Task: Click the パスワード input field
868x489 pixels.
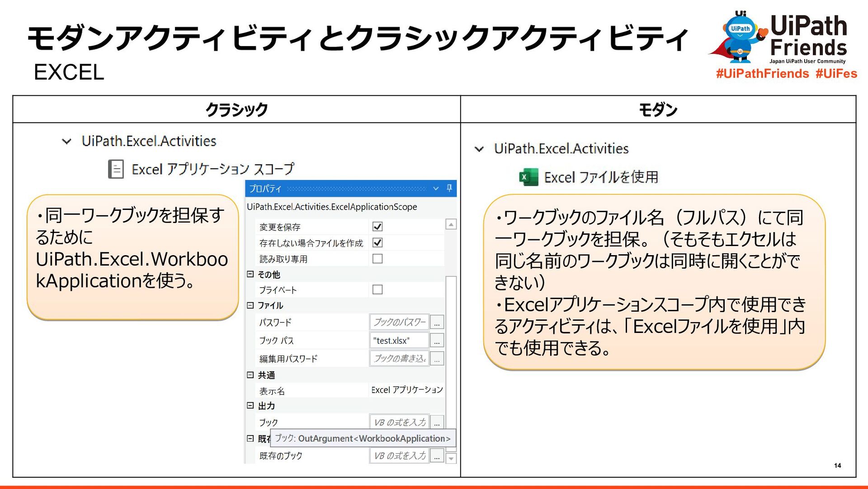Action: click(399, 322)
